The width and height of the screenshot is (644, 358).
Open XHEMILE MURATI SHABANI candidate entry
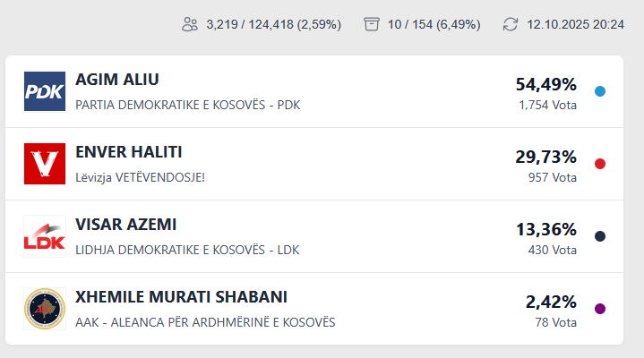click(x=182, y=297)
